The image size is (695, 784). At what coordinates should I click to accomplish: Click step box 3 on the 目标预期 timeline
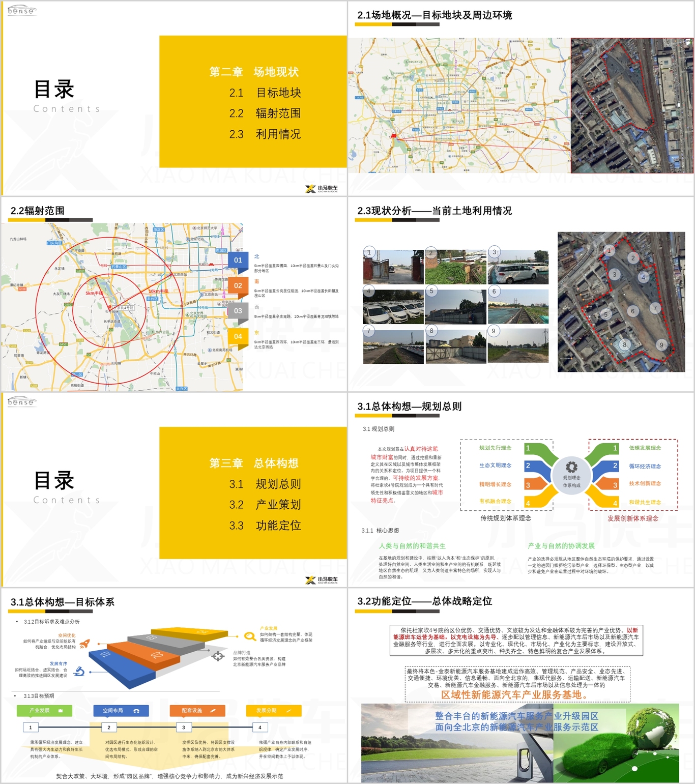184,728
